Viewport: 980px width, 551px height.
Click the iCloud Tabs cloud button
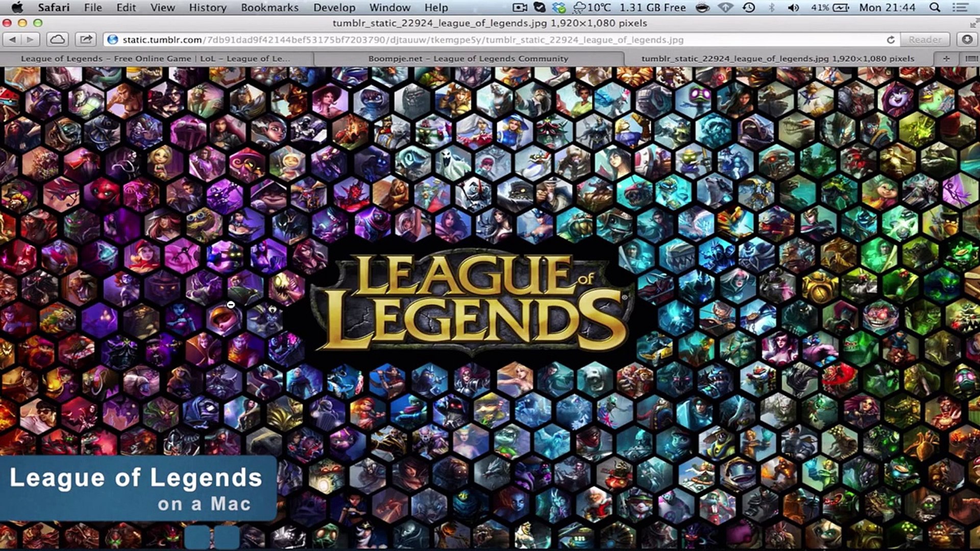[x=58, y=39]
